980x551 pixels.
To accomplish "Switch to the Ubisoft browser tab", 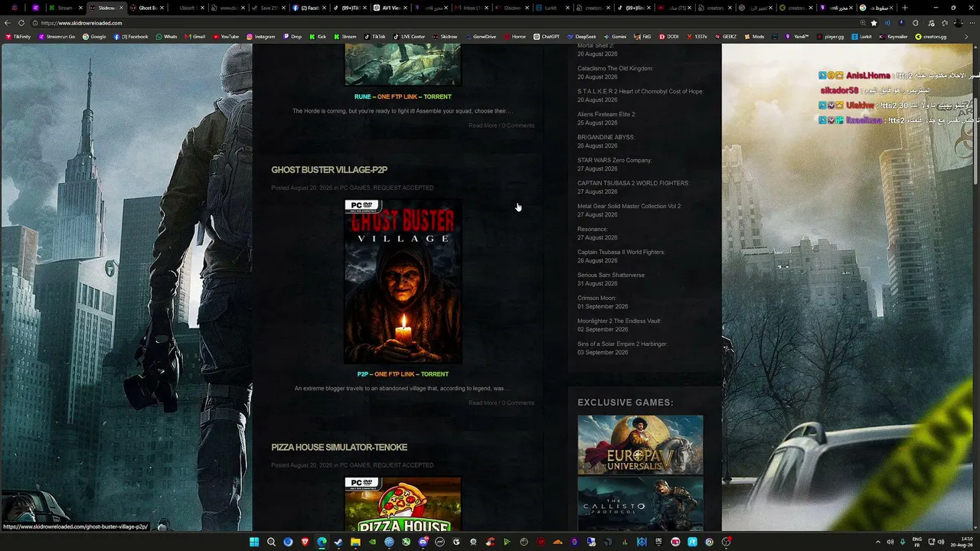I will [188, 8].
